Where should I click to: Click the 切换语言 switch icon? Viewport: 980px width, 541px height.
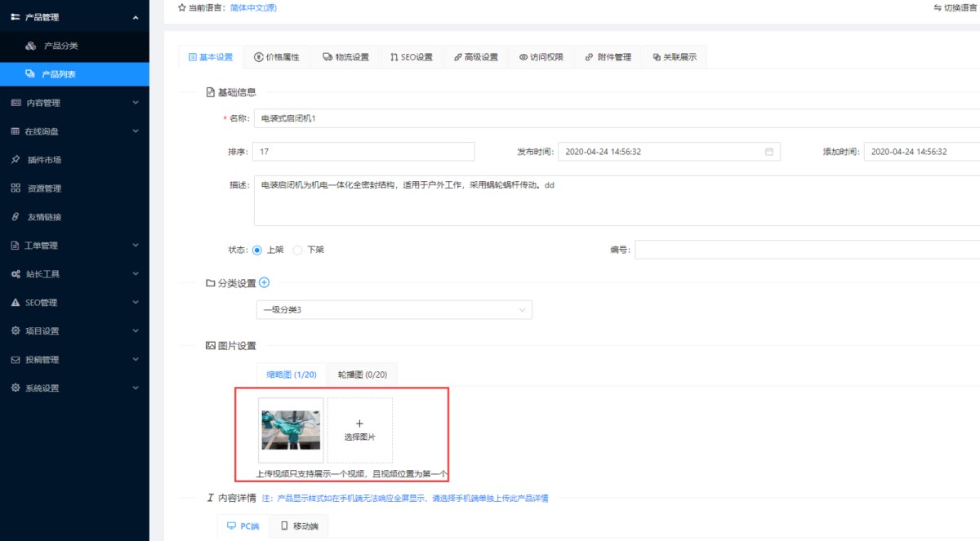(x=937, y=7)
